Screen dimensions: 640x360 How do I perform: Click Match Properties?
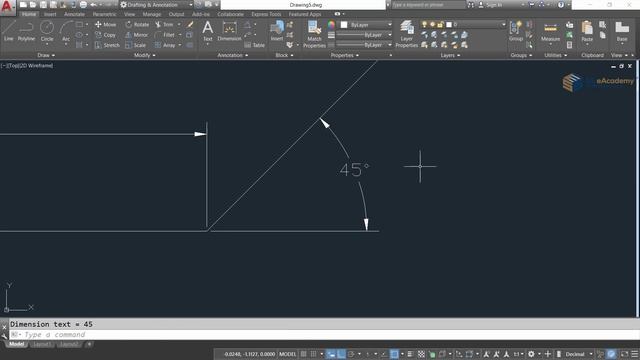click(314, 34)
